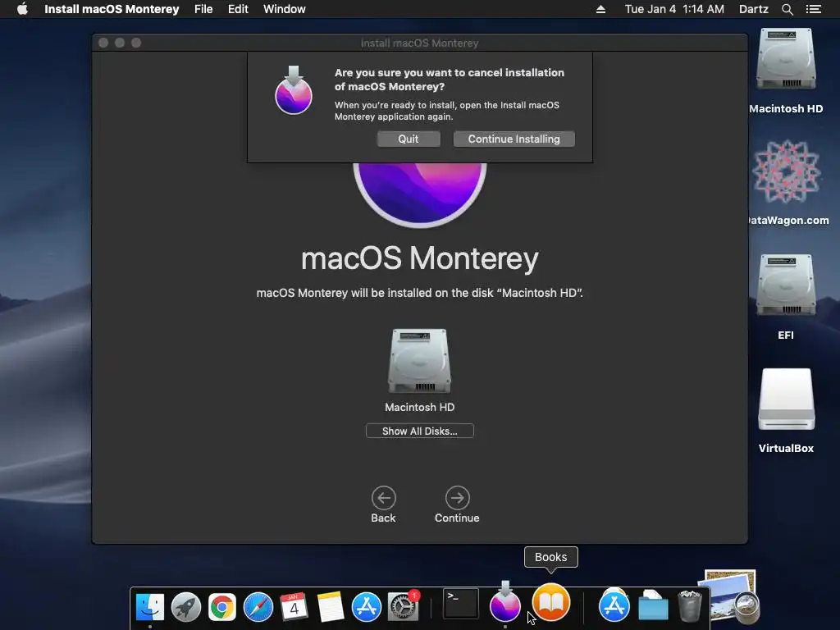This screenshot has width=840, height=630.
Task: Open the Apple menu
Action: tap(22, 9)
